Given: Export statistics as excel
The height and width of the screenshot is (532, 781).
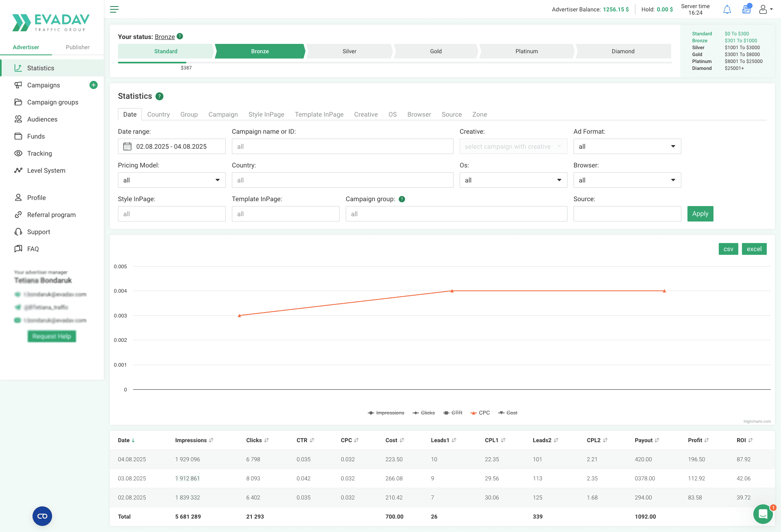Looking at the screenshot, I should tap(754, 249).
